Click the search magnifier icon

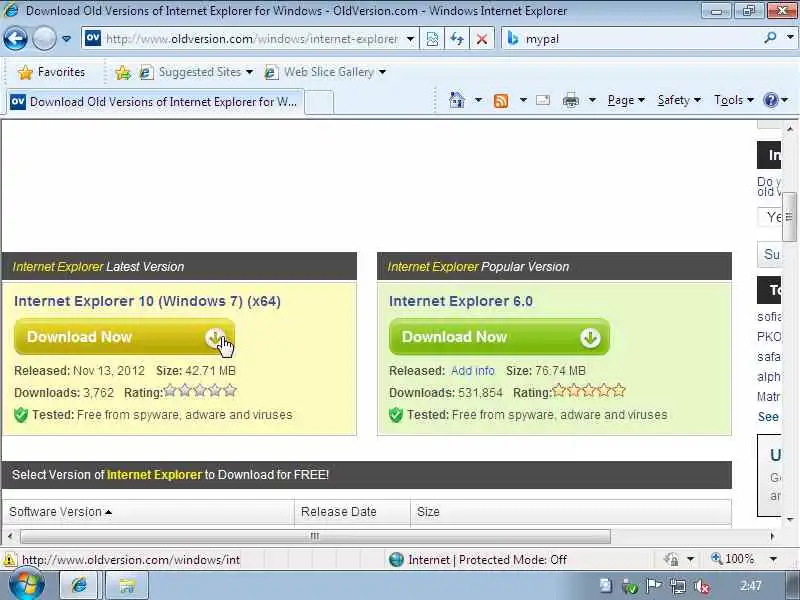(770, 38)
